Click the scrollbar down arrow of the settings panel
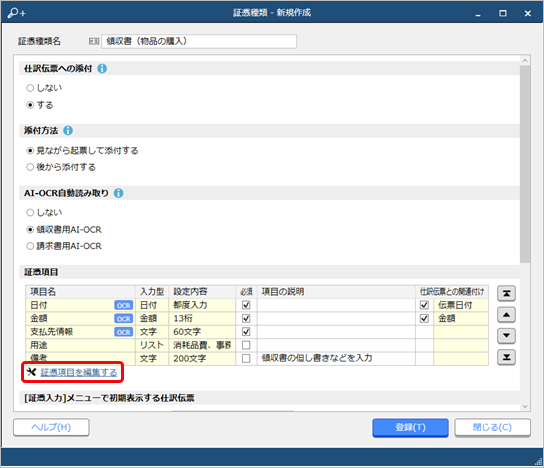The width and height of the screenshot is (544, 468). tap(525, 406)
